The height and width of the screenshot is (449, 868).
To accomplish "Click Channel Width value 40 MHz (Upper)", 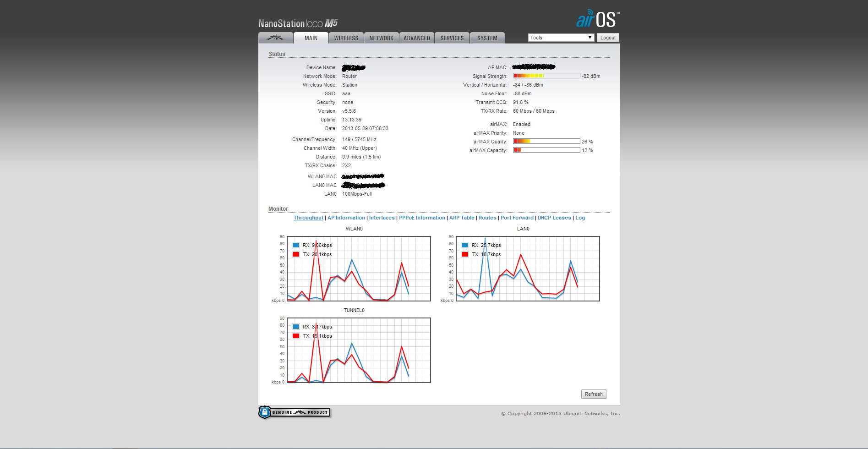I will click(x=360, y=148).
